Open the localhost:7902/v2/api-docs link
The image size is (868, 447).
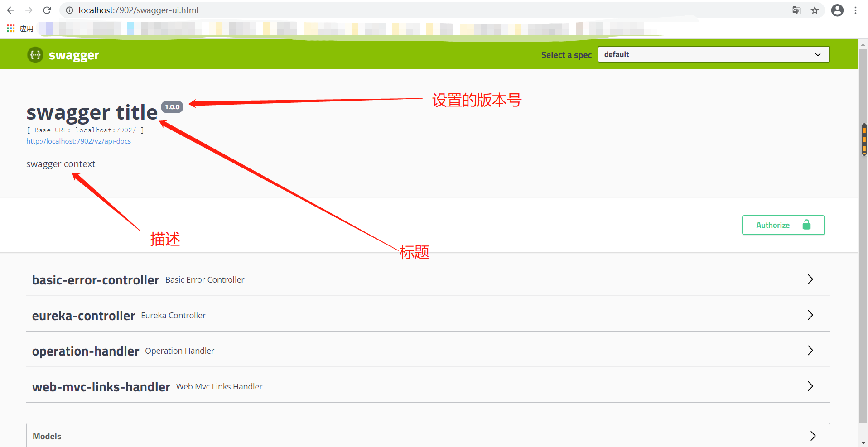(x=78, y=141)
